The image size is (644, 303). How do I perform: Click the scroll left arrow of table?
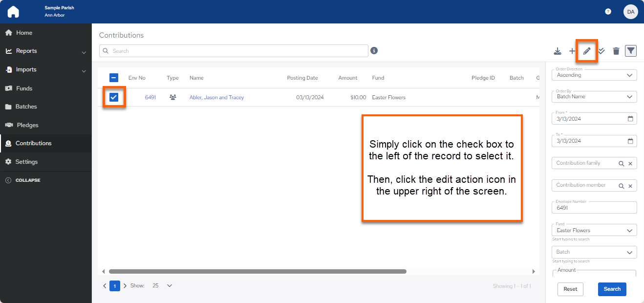coord(103,271)
